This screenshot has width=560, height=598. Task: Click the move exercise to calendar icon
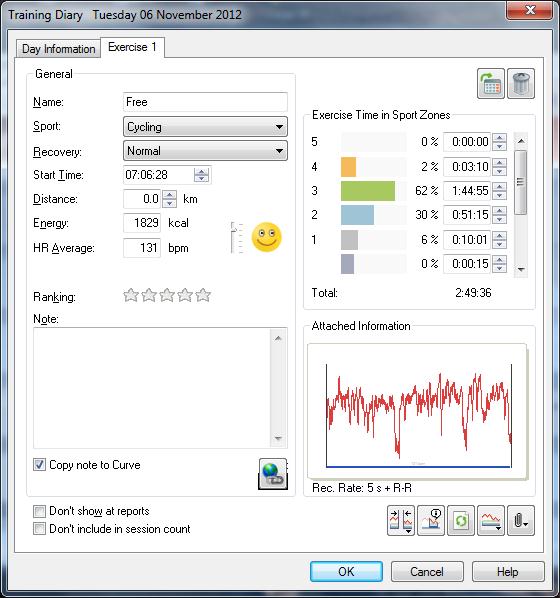point(491,84)
